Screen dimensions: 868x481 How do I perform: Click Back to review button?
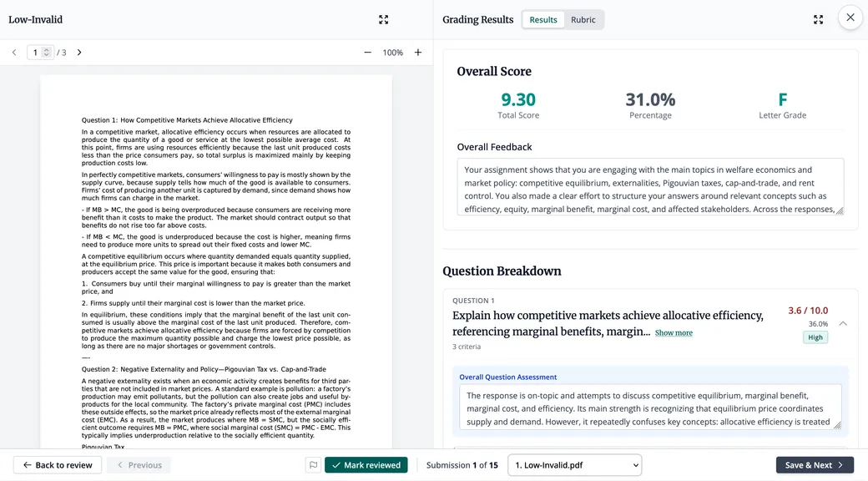point(58,465)
